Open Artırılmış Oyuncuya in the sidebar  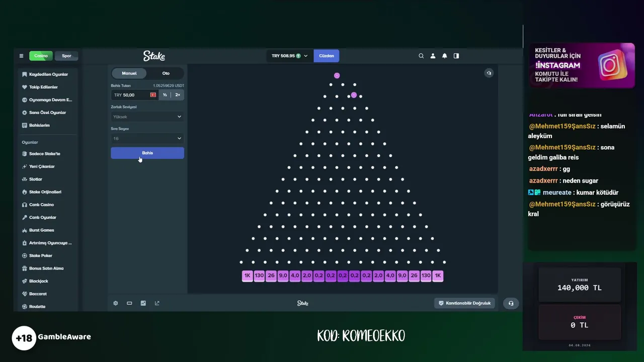tap(50, 243)
